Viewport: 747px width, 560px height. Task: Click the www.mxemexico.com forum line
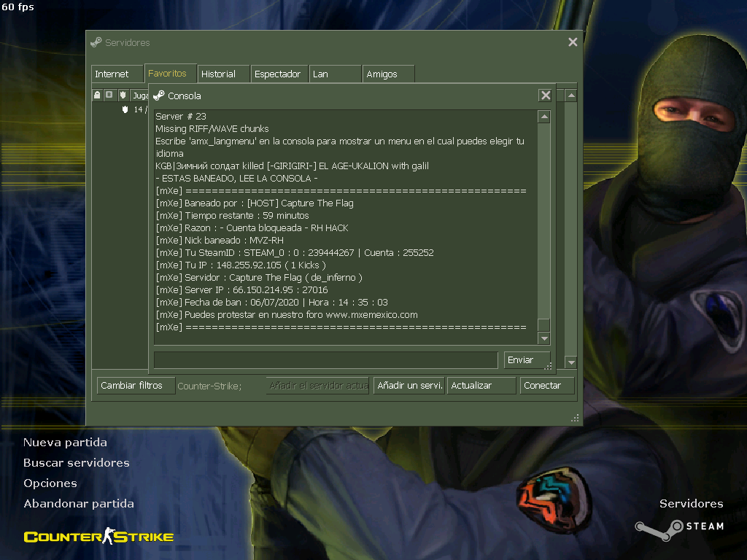click(x=286, y=314)
